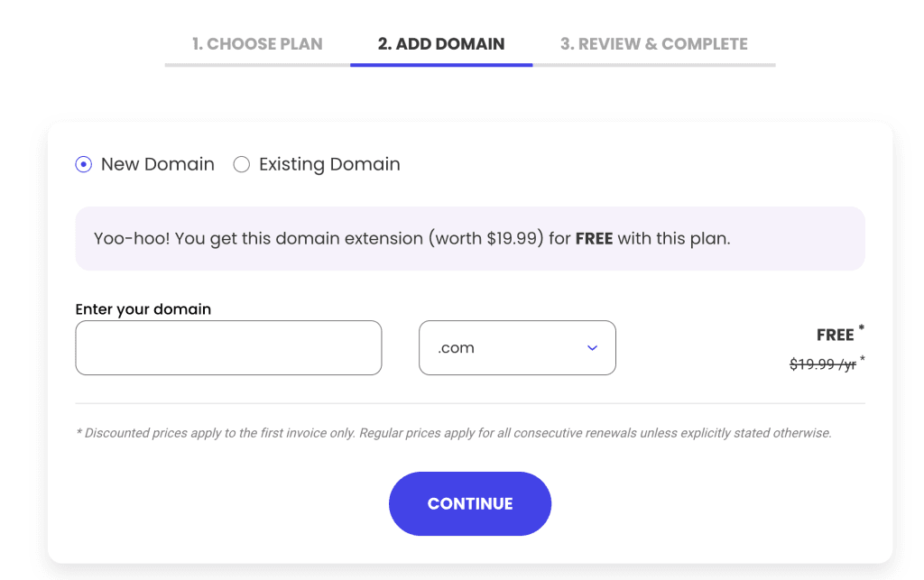This screenshot has height=580, width=924.
Task: Click the chevron arrow in extension selector
Action: (x=592, y=348)
